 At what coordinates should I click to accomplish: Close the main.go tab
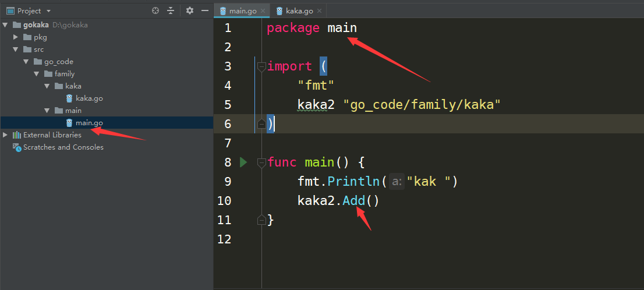263,11
